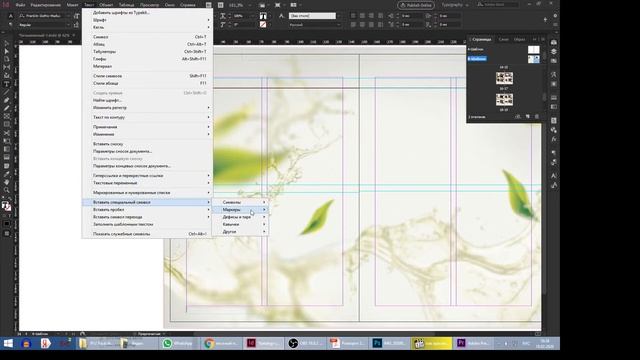Expand the Вставить пробел submenu

tap(147, 209)
